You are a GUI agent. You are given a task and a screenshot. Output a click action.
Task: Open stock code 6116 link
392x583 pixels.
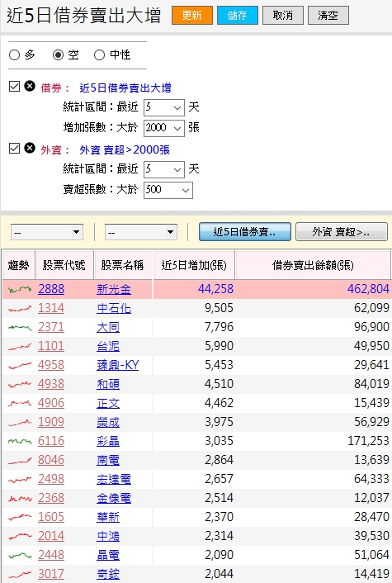pos(51,441)
